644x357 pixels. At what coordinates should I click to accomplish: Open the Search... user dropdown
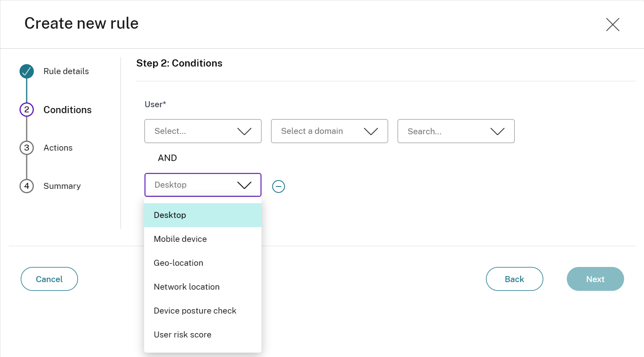tap(456, 131)
